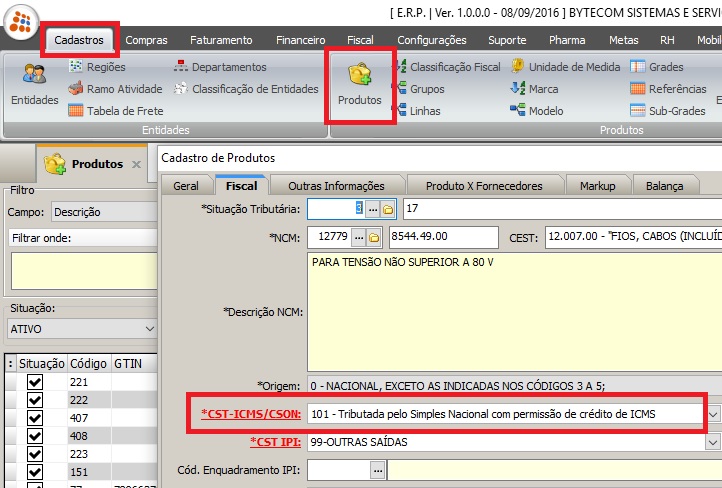This screenshot has height=488, width=722.
Task: Toggle Situação checkbox for código 221
Action: click(x=35, y=382)
